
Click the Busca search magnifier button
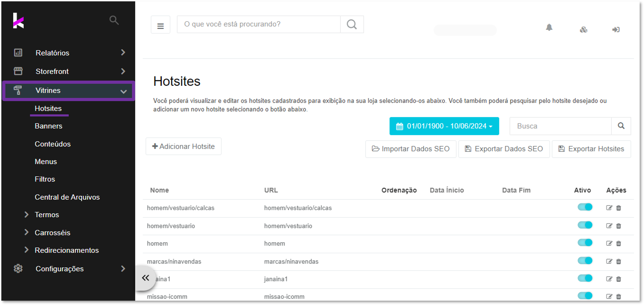click(621, 126)
